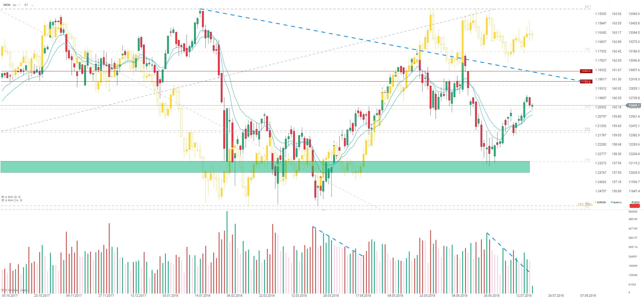Click the DE30 legend green swatch
Viewport: 644px width, 300px height.
(x=632, y=202)
